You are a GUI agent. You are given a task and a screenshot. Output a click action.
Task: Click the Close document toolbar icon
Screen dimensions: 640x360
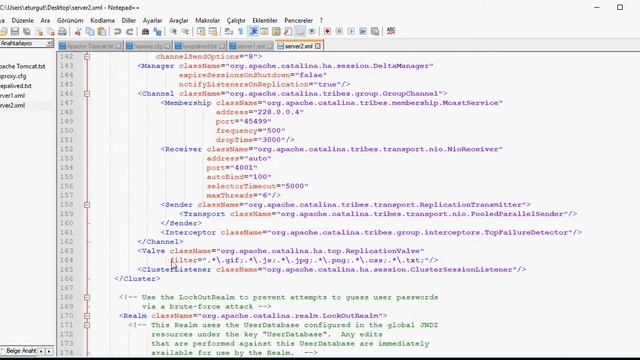coord(39,31)
